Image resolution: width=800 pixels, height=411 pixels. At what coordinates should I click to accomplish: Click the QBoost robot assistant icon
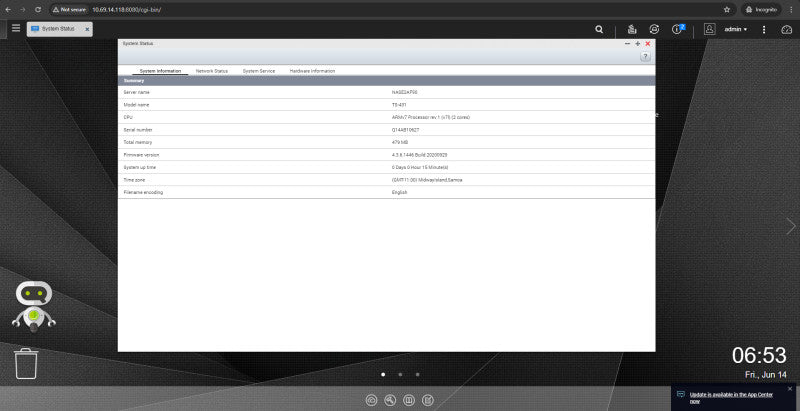(x=34, y=307)
